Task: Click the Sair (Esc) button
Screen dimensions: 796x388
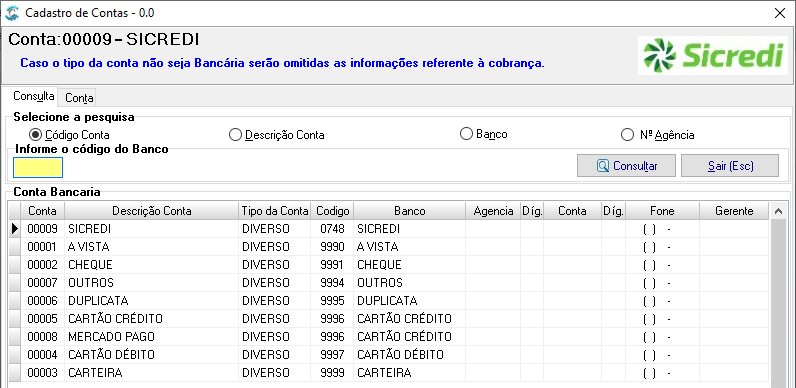Action: pos(730,166)
